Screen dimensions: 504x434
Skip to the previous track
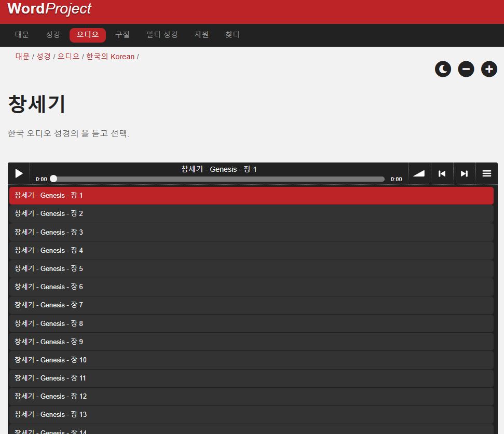click(x=442, y=173)
